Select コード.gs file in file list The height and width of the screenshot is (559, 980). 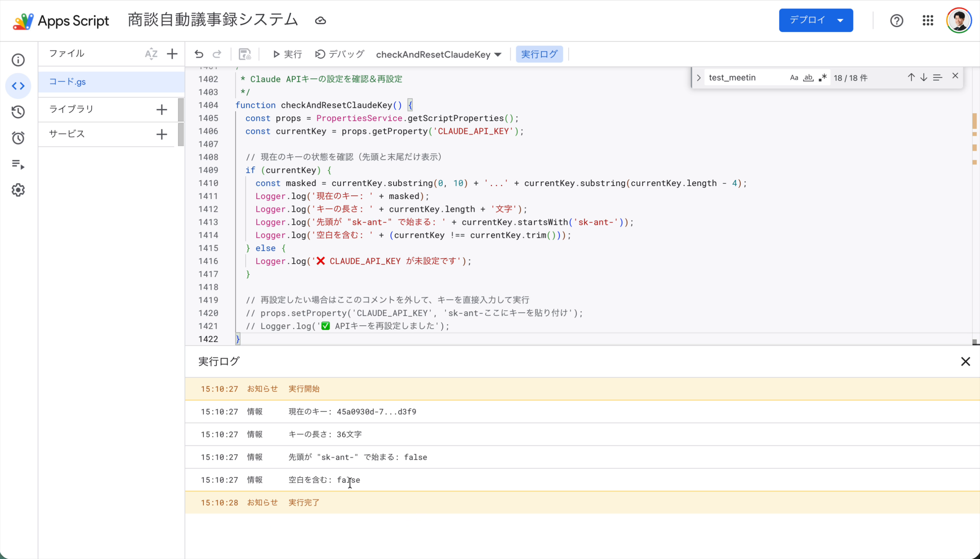coord(68,82)
